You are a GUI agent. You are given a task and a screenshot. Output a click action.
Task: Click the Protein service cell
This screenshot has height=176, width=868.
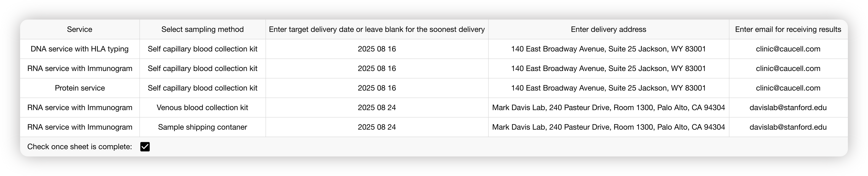pyautogui.click(x=80, y=88)
